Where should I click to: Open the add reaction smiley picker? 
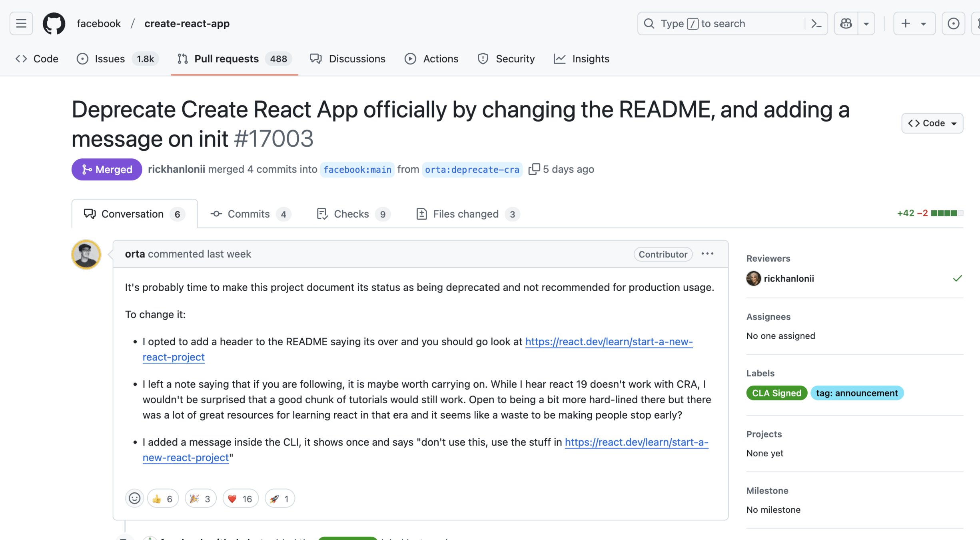pos(134,498)
